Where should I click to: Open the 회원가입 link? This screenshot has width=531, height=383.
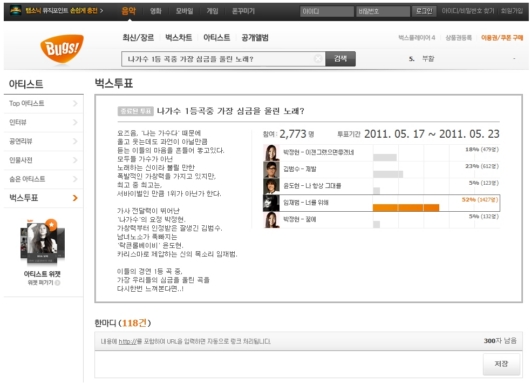(x=512, y=11)
